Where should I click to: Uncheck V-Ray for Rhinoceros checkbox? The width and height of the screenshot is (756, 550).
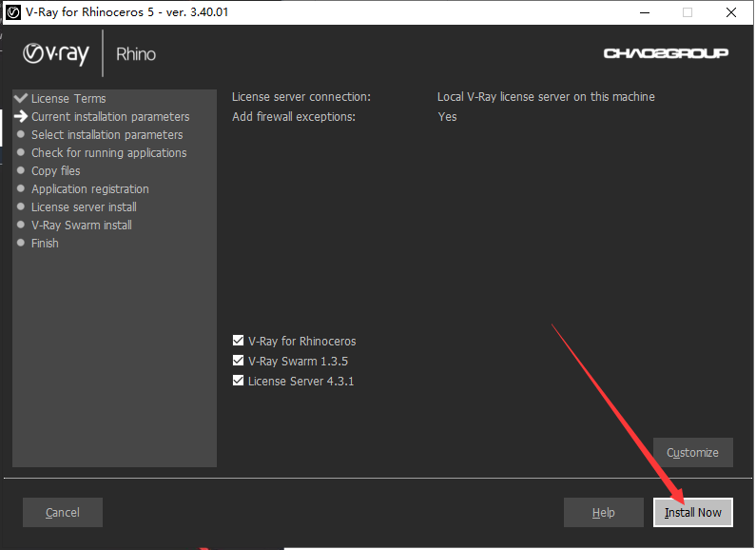(238, 341)
